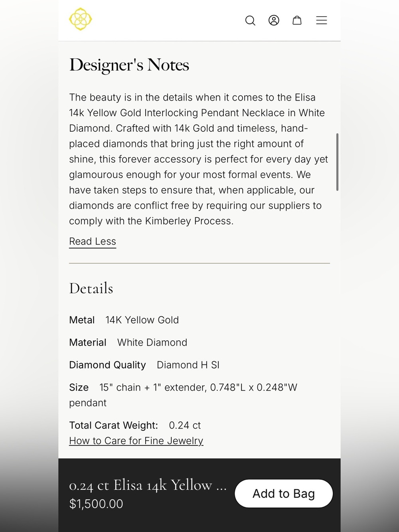View the shopping bag icon
The height and width of the screenshot is (532, 399).
[x=297, y=20]
